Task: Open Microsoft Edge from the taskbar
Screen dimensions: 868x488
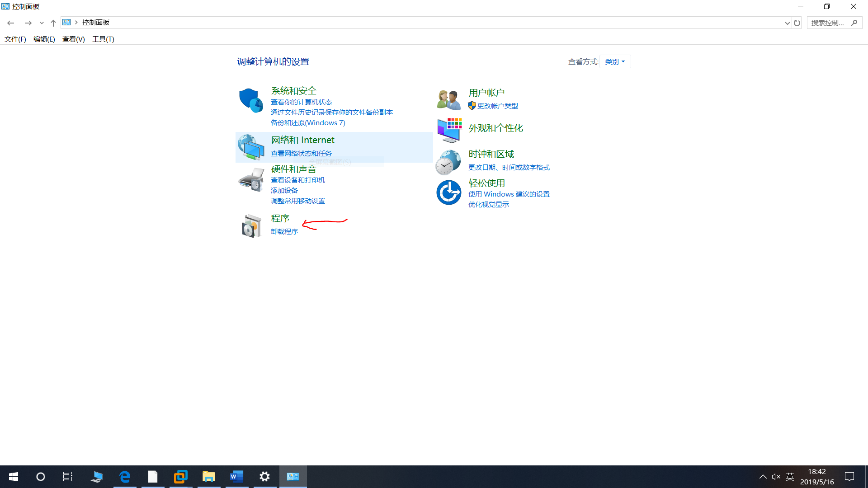Action: (x=125, y=477)
